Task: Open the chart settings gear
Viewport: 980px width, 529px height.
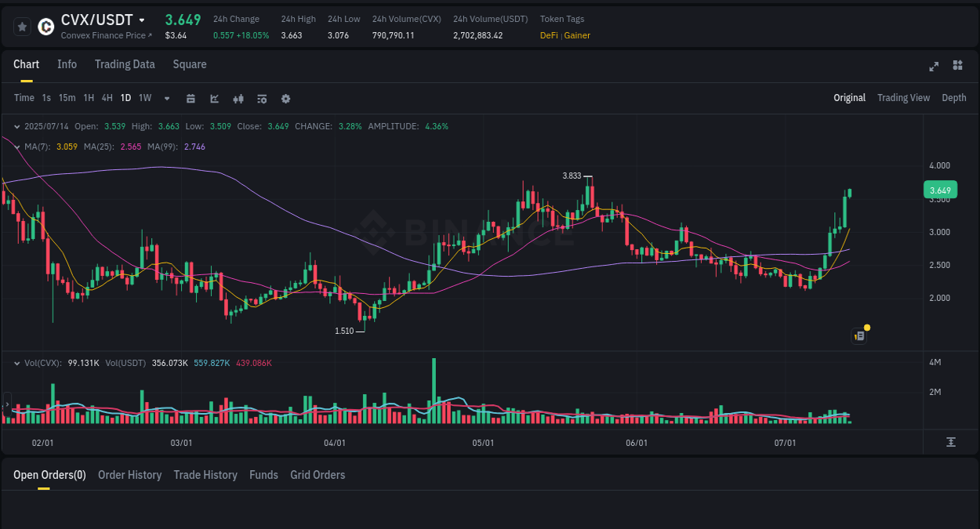Action: coord(285,98)
